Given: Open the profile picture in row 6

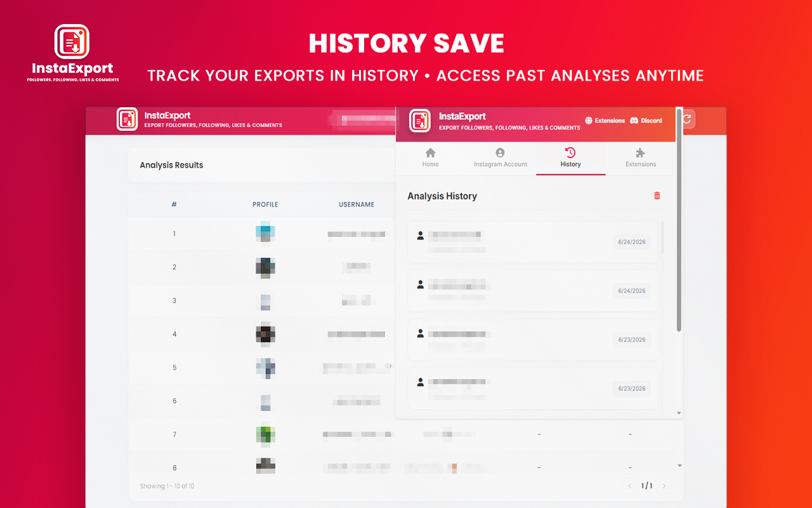Looking at the screenshot, I should click(265, 401).
